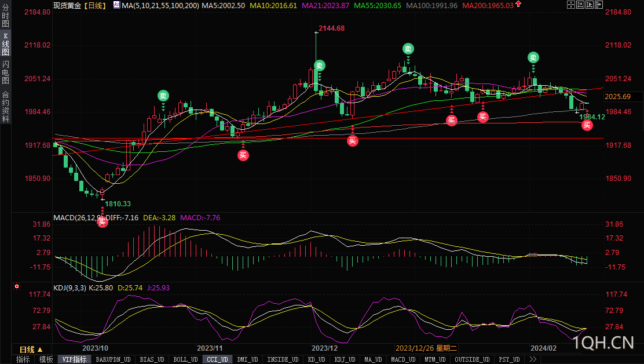
Task: Click the November 2023 red buy marker
Action: point(243,155)
